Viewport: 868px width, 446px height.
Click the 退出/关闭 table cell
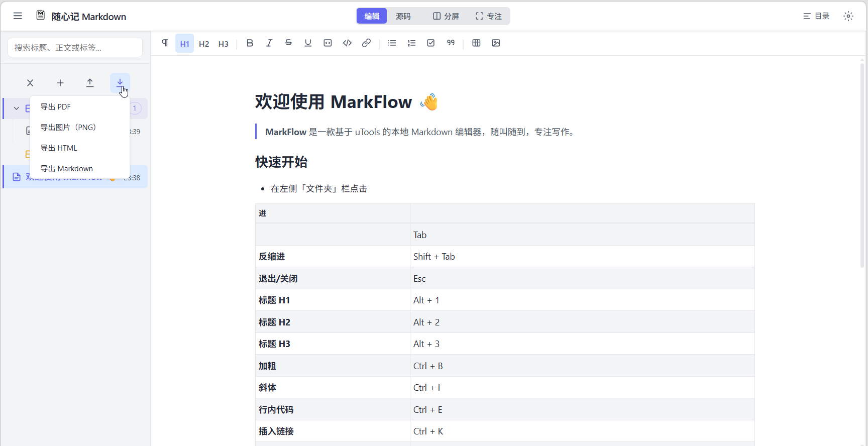[x=333, y=279]
